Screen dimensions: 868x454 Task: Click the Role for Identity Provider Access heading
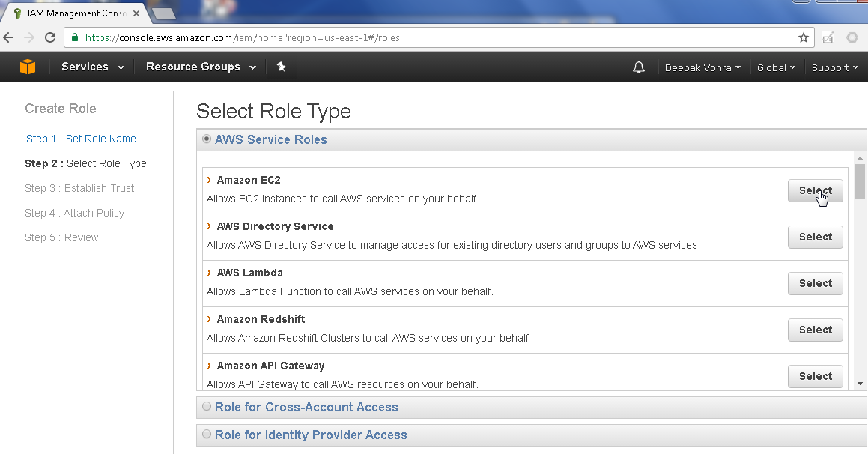pyautogui.click(x=311, y=435)
